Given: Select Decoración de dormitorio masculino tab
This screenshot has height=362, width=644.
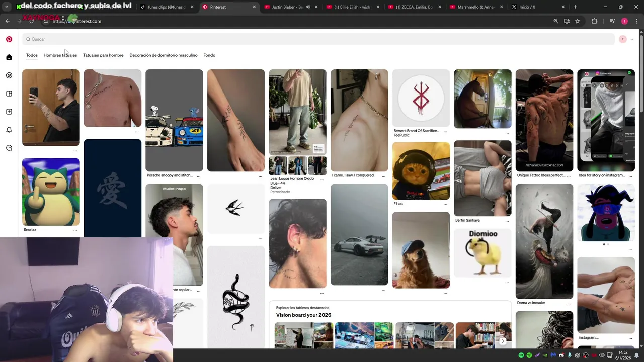Looking at the screenshot, I should pyautogui.click(x=164, y=55).
